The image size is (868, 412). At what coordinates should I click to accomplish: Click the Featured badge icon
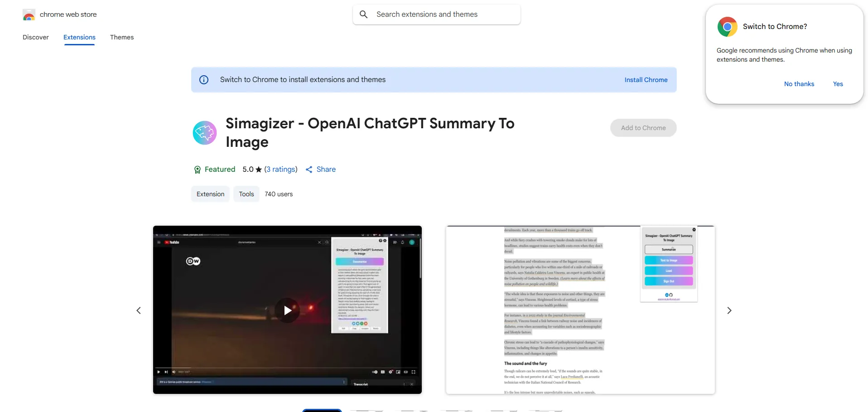(x=198, y=170)
